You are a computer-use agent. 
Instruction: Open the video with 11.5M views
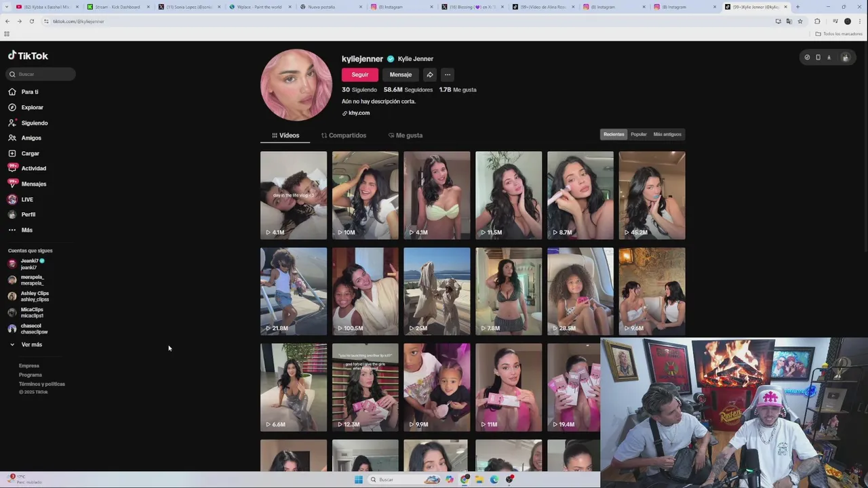coord(509,195)
